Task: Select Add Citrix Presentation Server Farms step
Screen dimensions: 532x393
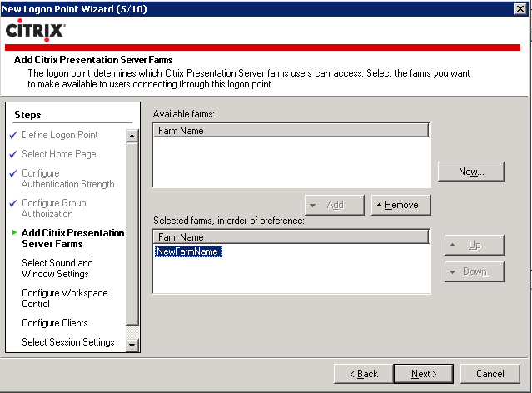Action: (x=73, y=238)
